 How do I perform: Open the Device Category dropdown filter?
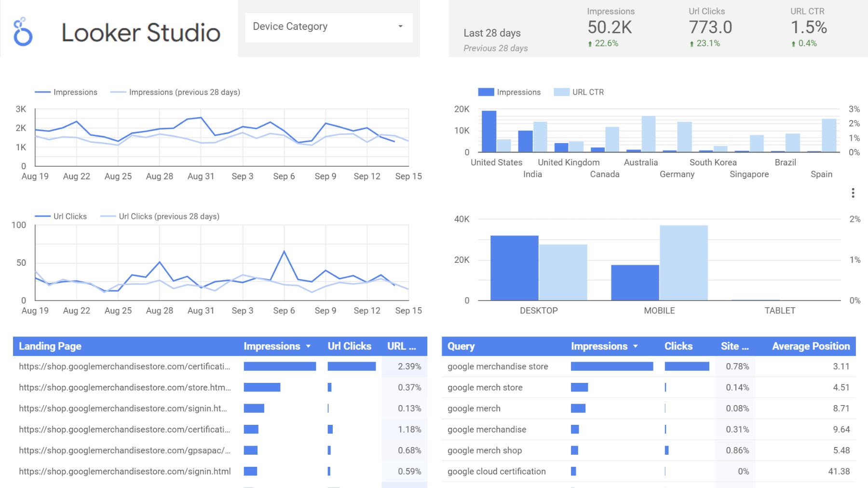(x=329, y=27)
